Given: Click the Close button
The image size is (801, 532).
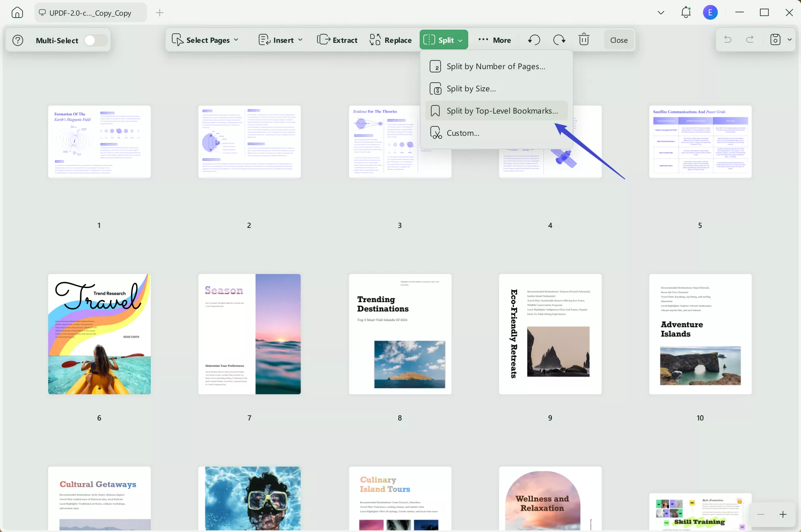Looking at the screenshot, I should (619, 39).
